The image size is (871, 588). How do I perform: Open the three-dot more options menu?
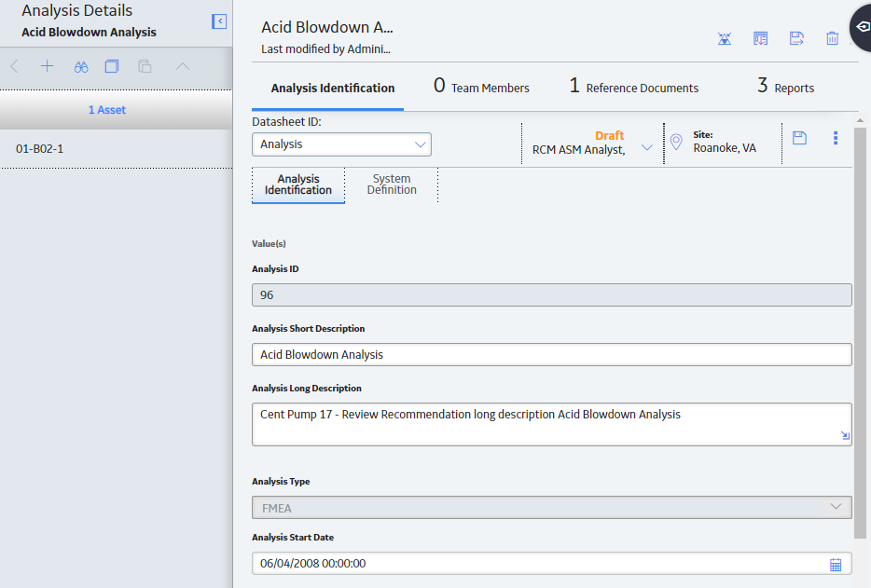tap(836, 138)
